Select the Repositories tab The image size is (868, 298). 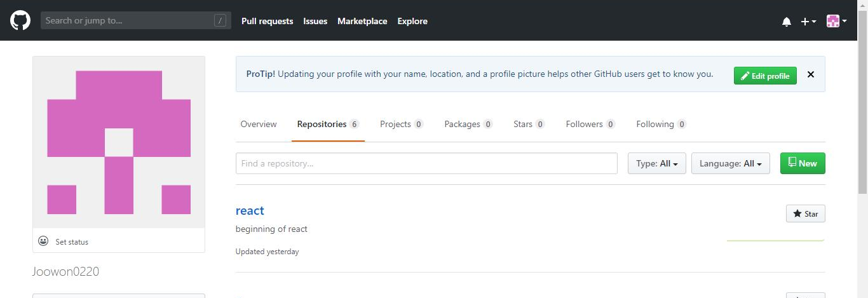pos(328,124)
